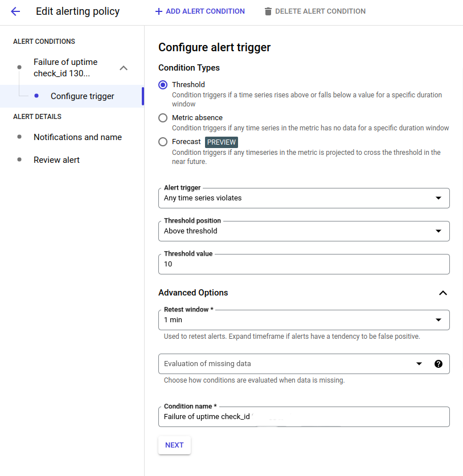The width and height of the screenshot is (463, 476).
Task: Collapse the Advanced Options section
Action: coord(443,293)
